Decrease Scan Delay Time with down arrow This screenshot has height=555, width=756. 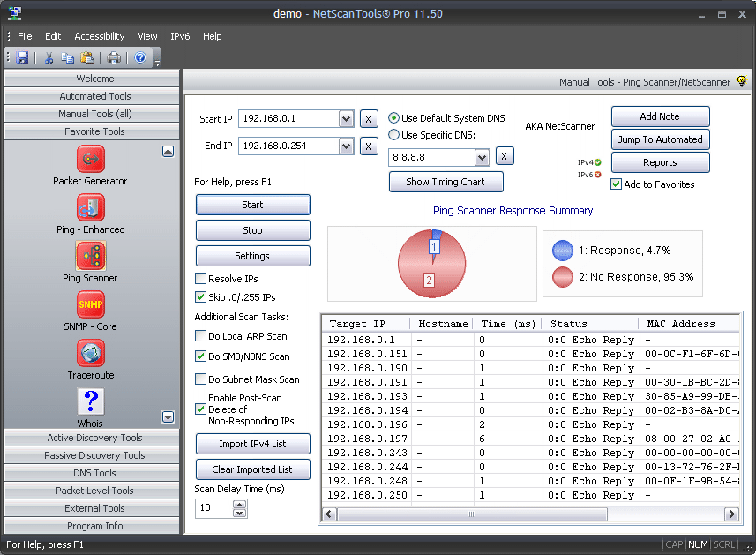click(x=240, y=513)
